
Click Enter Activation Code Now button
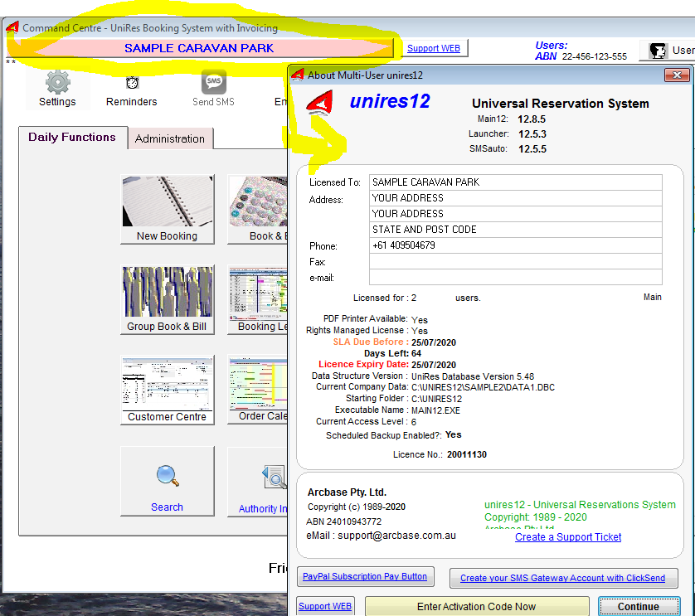point(477,606)
